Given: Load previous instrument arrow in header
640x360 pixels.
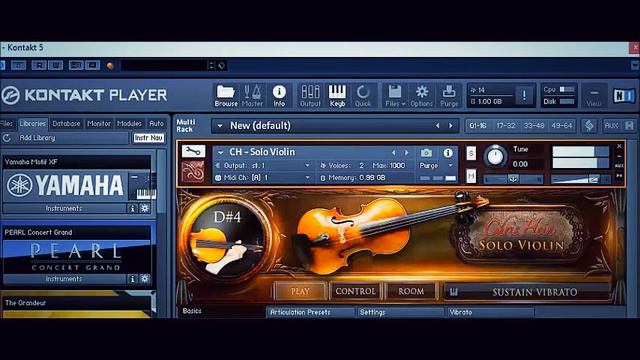Looking at the screenshot, I should pos(393,153).
